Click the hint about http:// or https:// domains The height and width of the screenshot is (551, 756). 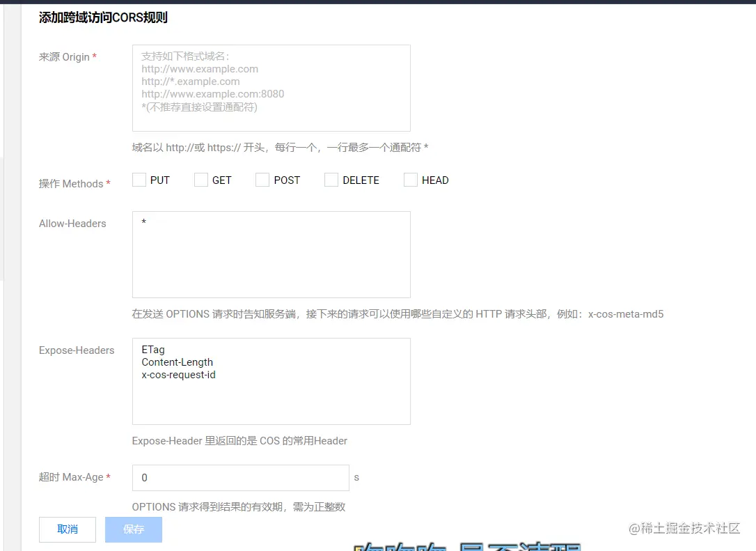pos(280,148)
